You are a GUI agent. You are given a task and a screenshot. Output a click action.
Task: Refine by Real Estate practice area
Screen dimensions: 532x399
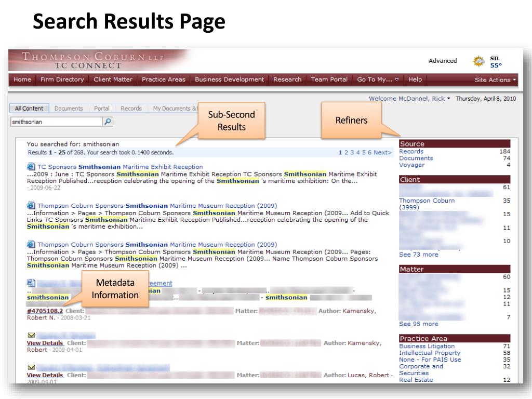click(x=416, y=380)
